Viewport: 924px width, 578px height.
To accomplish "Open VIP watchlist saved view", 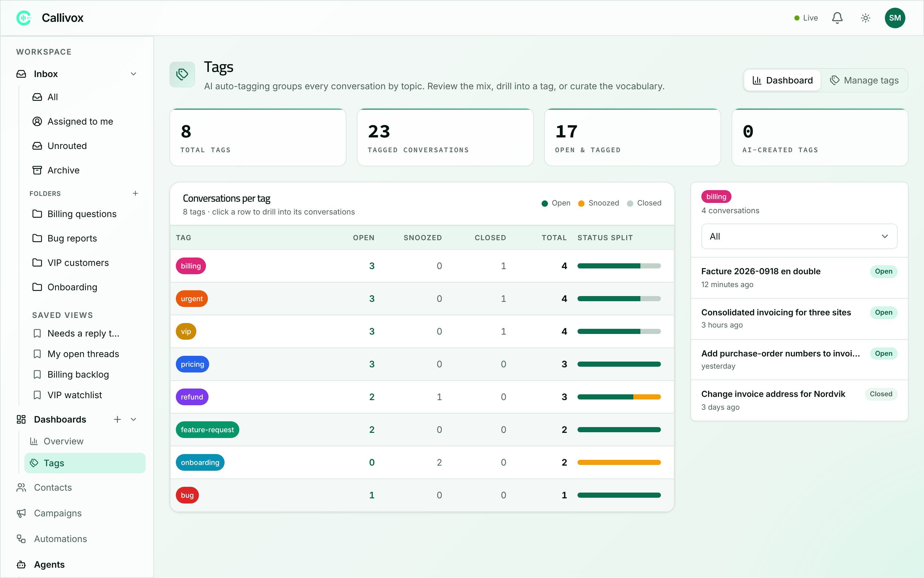I will pyautogui.click(x=85, y=395).
